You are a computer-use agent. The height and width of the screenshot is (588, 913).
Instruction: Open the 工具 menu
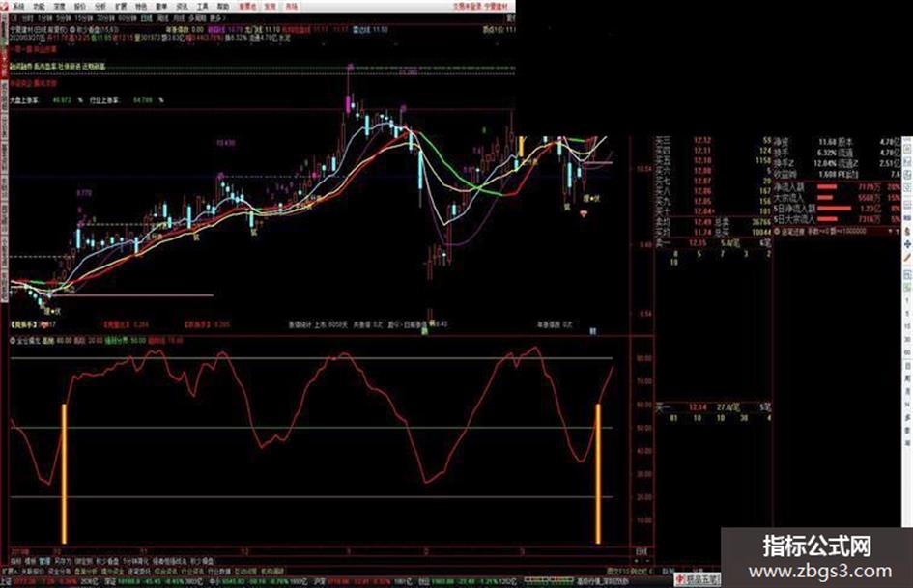point(202,7)
